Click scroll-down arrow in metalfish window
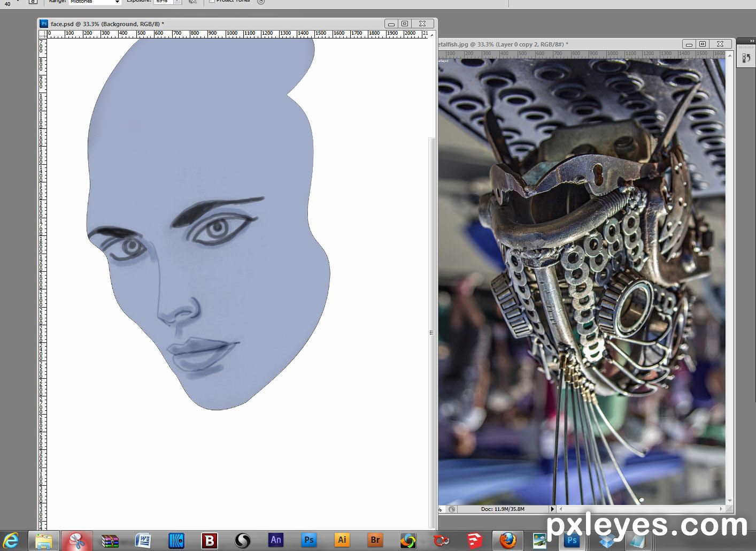 click(x=730, y=501)
